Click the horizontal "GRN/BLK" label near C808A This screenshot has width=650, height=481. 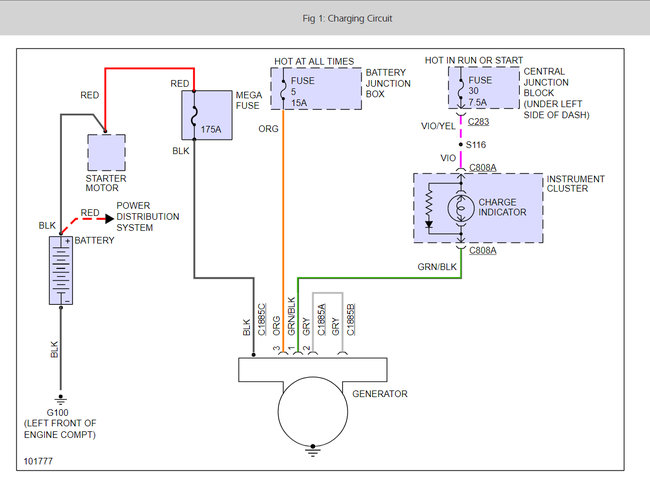pyautogui.click(x=437, y=267)
